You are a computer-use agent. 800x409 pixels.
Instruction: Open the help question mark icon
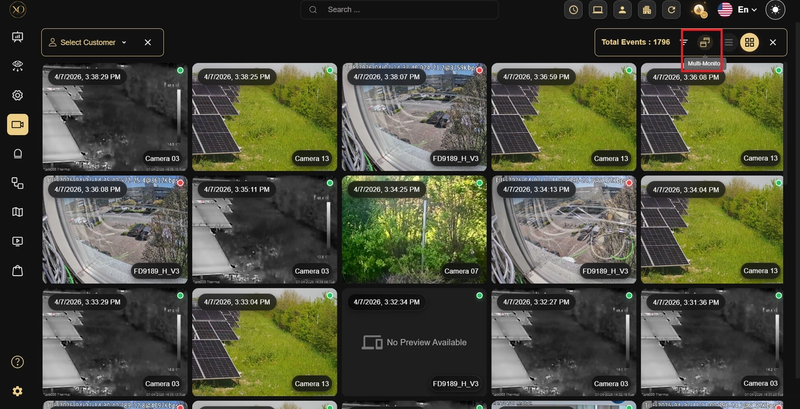coord(17,362)
